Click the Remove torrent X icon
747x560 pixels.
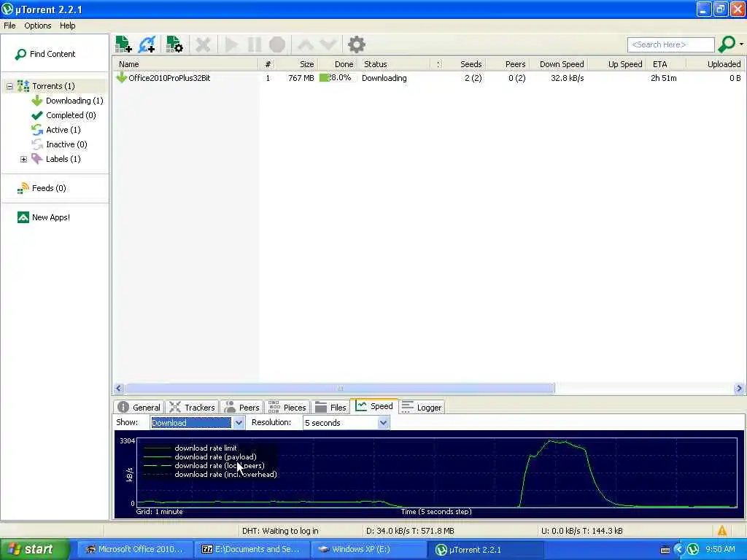point(203,44)
